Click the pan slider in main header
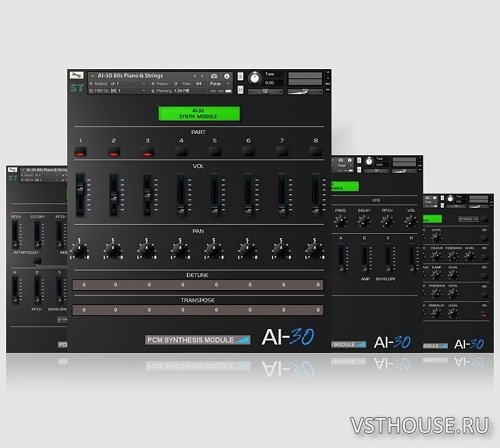Viewport: 500px width, 448px height. click(x=265, y=91)
